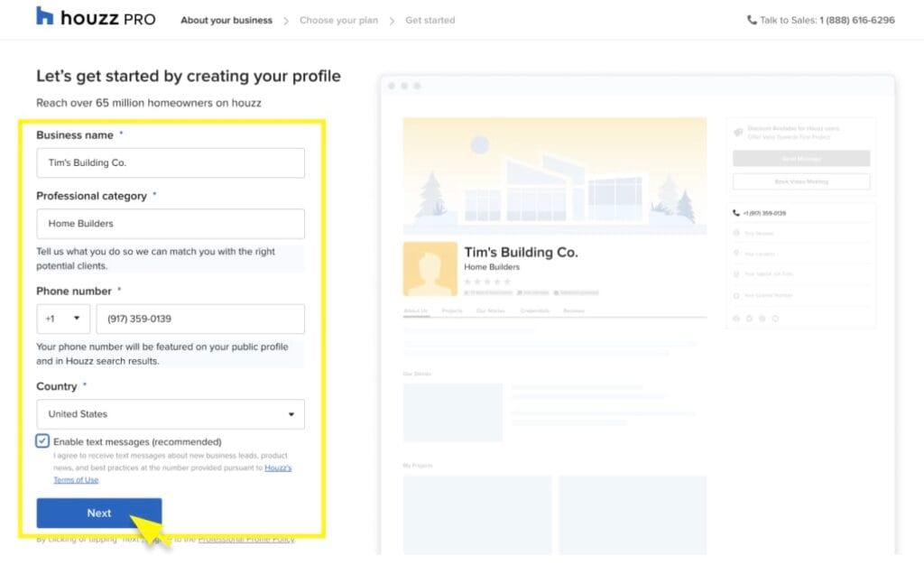The height and width of the screenshot is (565, 924).
Task: Click the phone icon next to +1 (907) 359-0139
Action: pyautogui.click(x=735, y=213)
